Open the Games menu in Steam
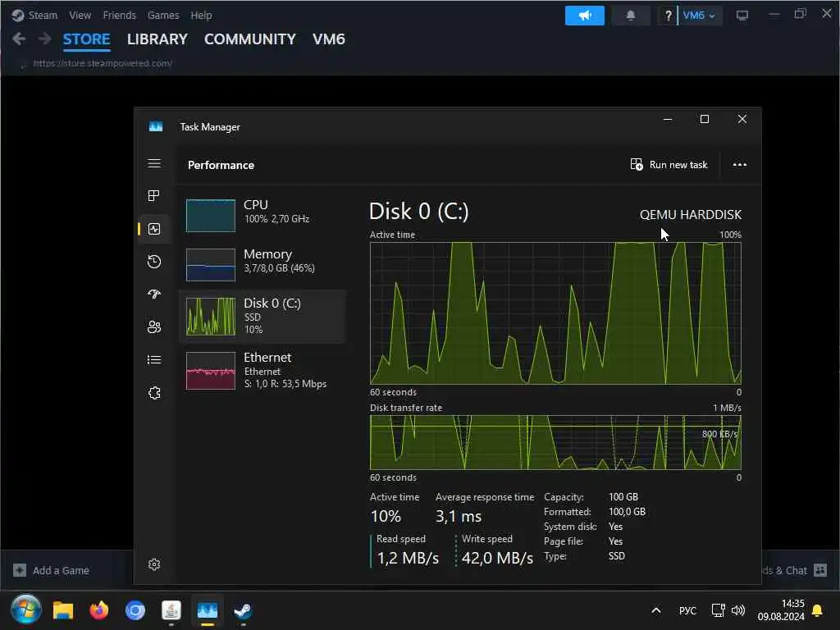Viewport: 840px width, 630px height. pos(163,15)
